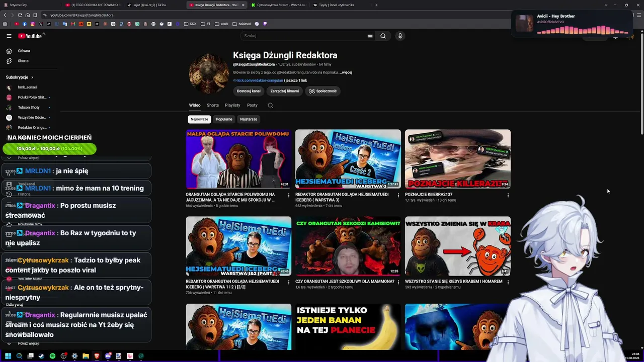Open the Społeczność button
This screenshot has height=362, width=644.
click(x=323, y=91)
